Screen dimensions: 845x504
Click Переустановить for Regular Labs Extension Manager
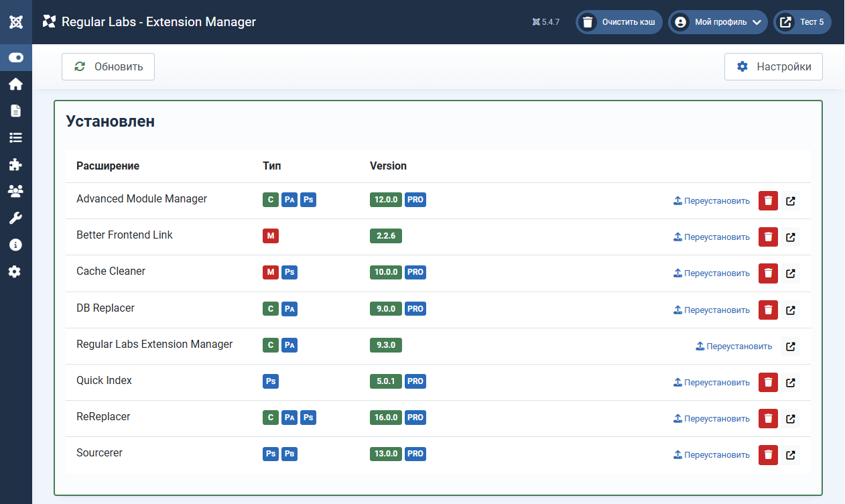click(x=734, y=346)
